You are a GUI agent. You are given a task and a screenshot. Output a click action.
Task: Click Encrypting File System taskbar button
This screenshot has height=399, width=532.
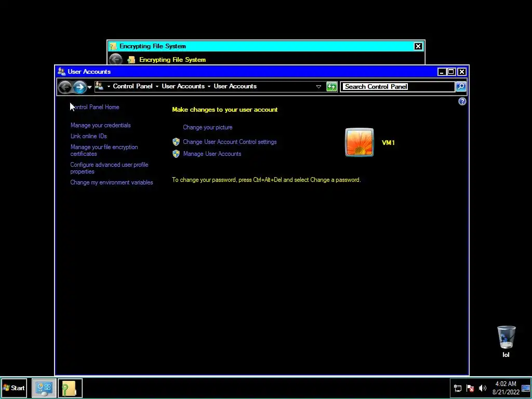70,388
